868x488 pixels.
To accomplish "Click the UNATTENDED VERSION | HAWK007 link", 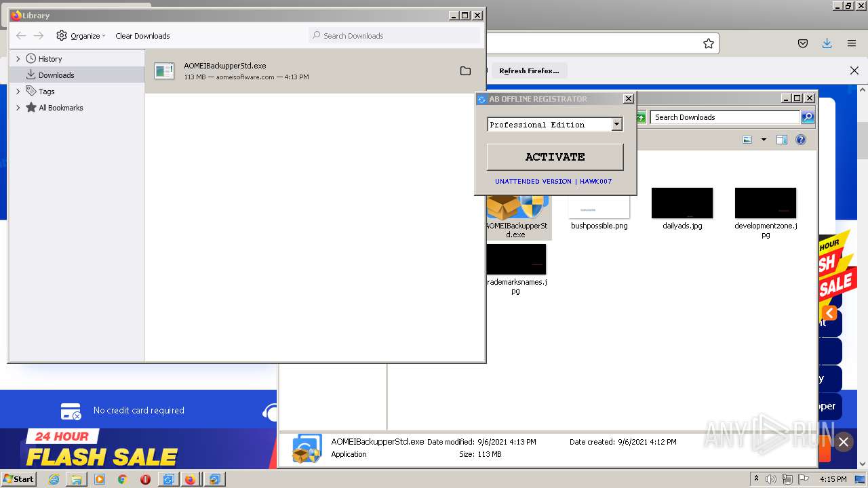I will pos(553,182).
